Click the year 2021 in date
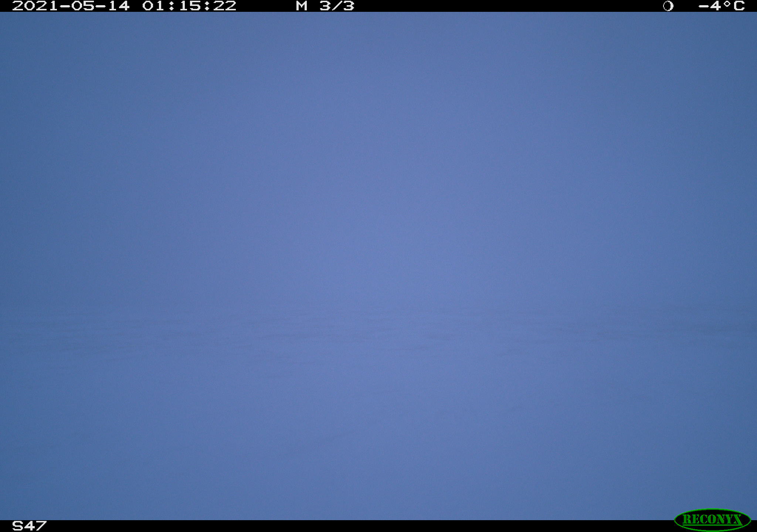This screenshot has width=757, height=532. 35,6
